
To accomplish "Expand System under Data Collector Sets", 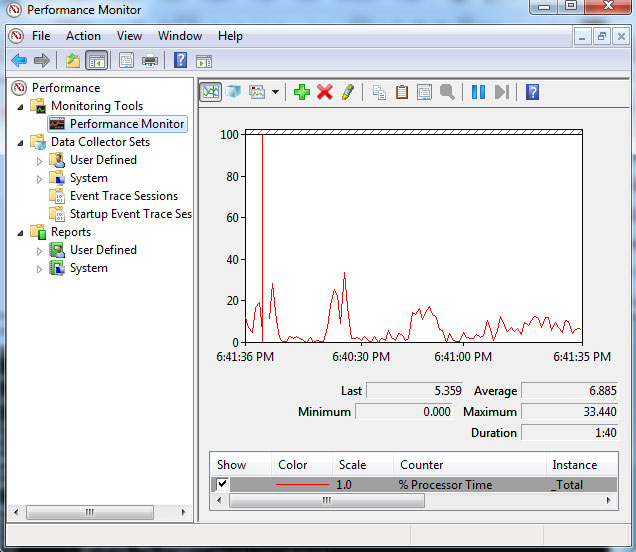I will [x=40, y=179].
